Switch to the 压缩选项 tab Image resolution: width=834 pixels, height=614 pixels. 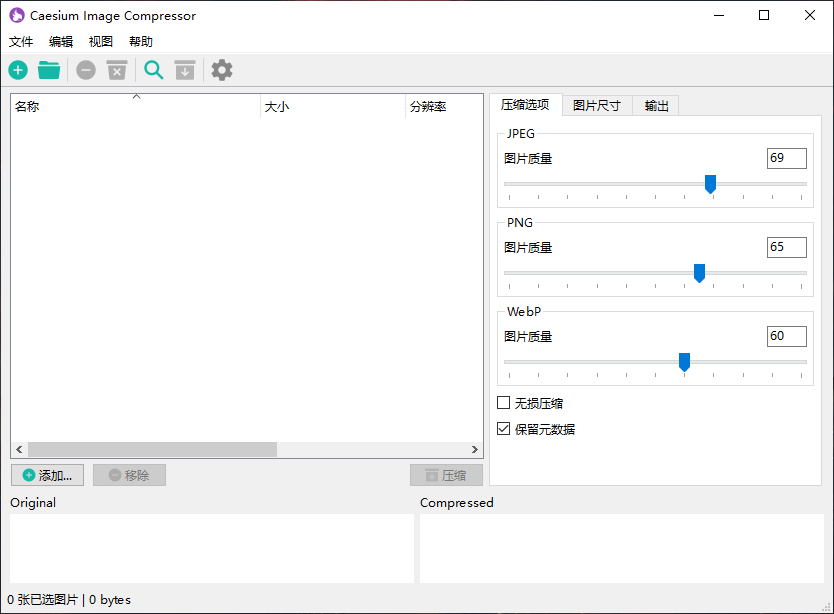[x=526, y=105]
